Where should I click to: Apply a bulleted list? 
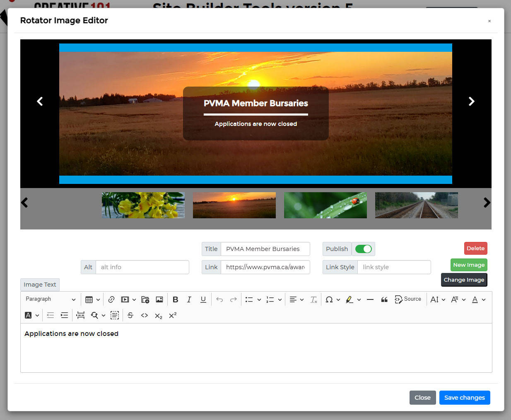[x=249, y=299]
